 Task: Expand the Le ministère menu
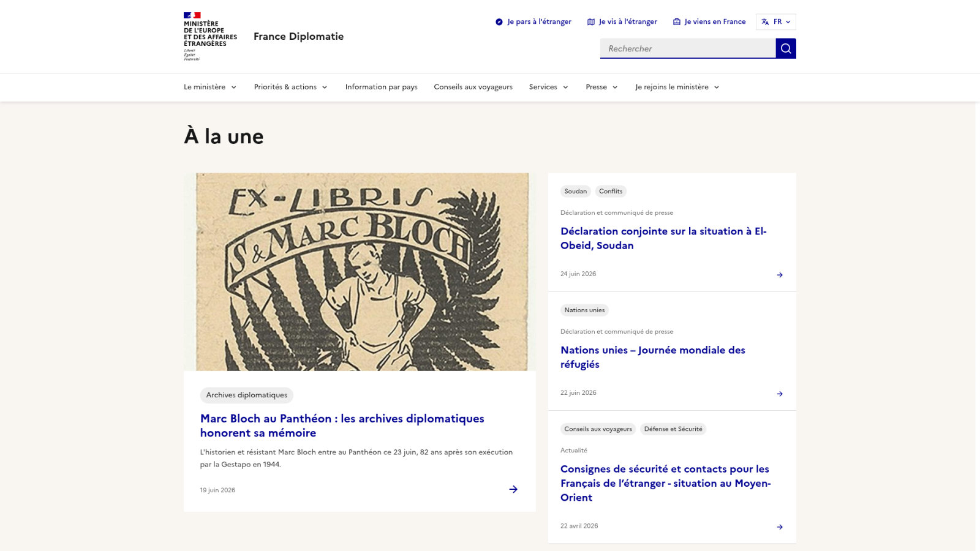(x=210, y=87)
